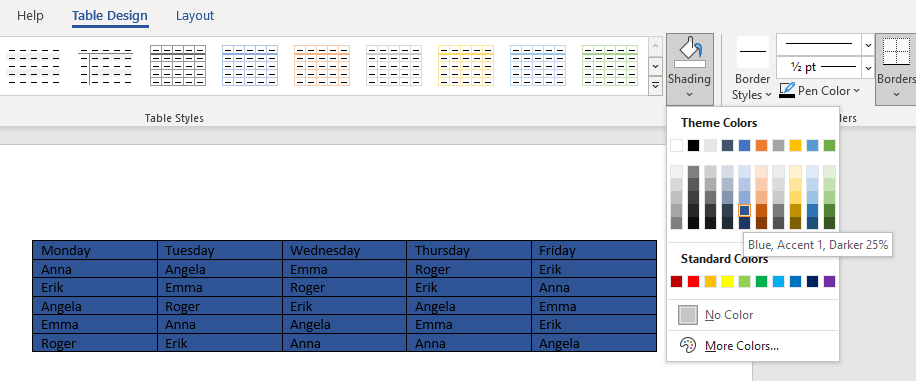The height and width of the screenshot is (381, 916).
Task: Apply the orange grid table style thumbnail
Action: click(x=322, y=65)
